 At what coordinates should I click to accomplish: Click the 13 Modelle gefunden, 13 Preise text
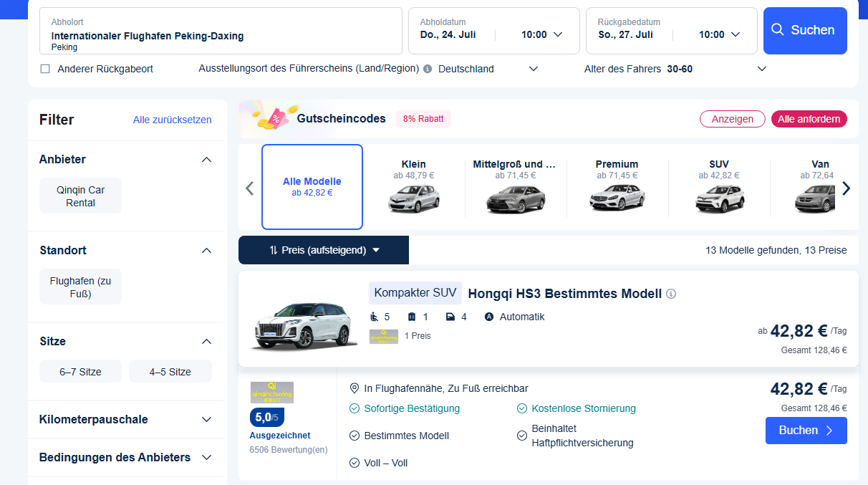(x=776, y=250)
